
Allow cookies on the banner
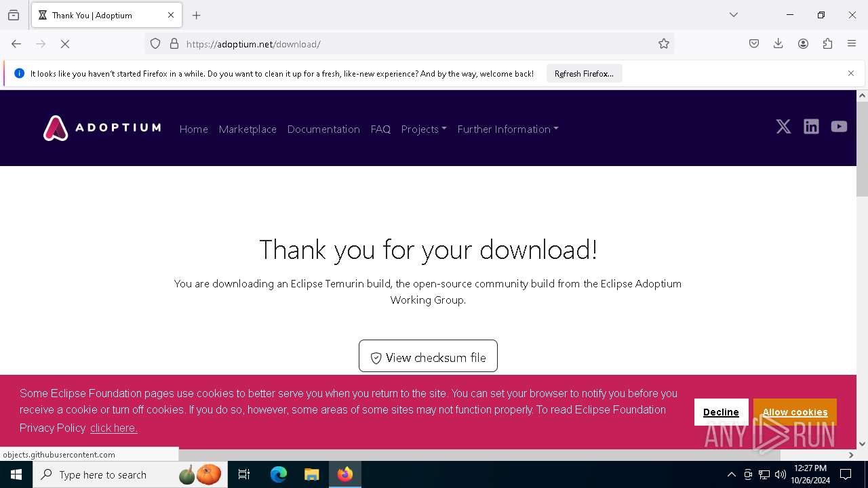795,412
